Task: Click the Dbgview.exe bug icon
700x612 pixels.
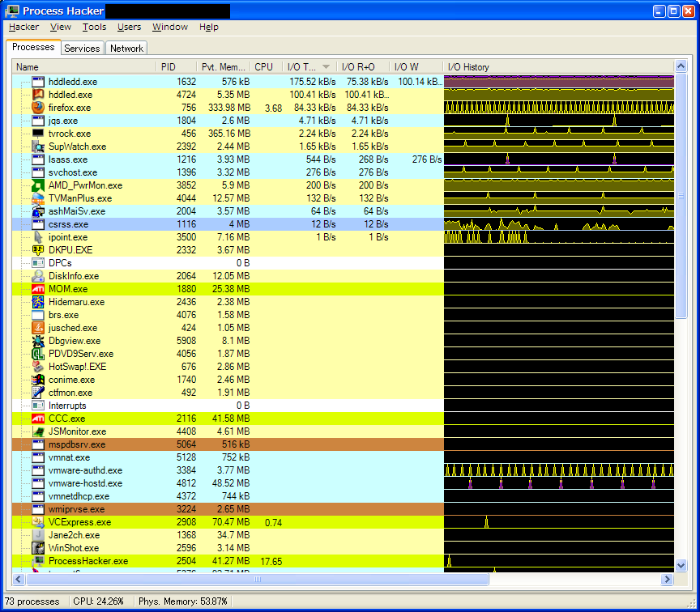Action: click(38, 341)
